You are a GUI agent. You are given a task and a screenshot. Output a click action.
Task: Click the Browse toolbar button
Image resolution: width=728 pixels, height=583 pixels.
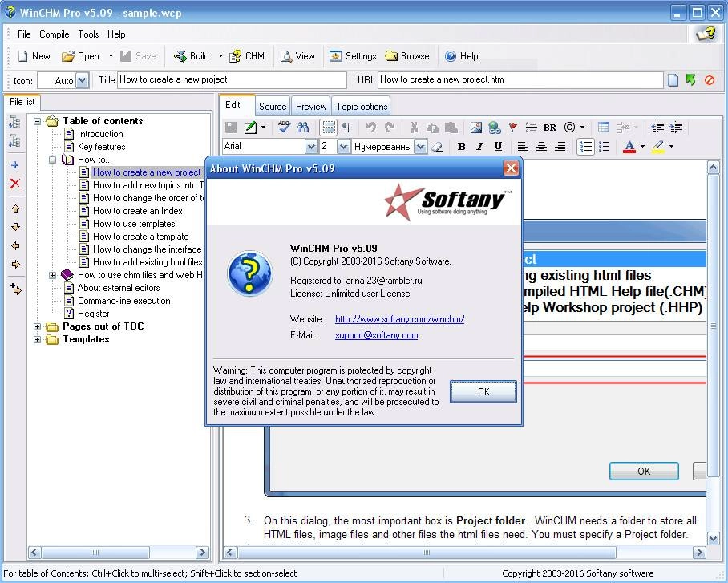(407, 56)
